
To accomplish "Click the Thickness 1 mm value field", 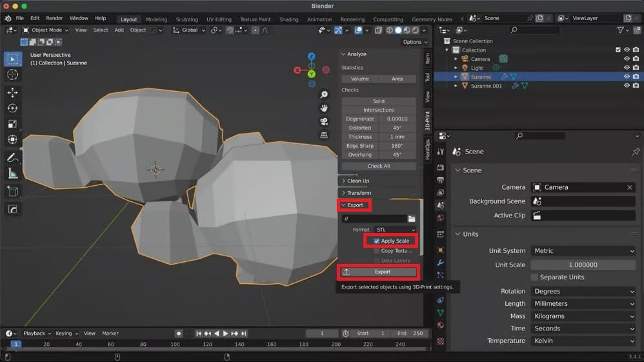I will click(x=397, y=137).
